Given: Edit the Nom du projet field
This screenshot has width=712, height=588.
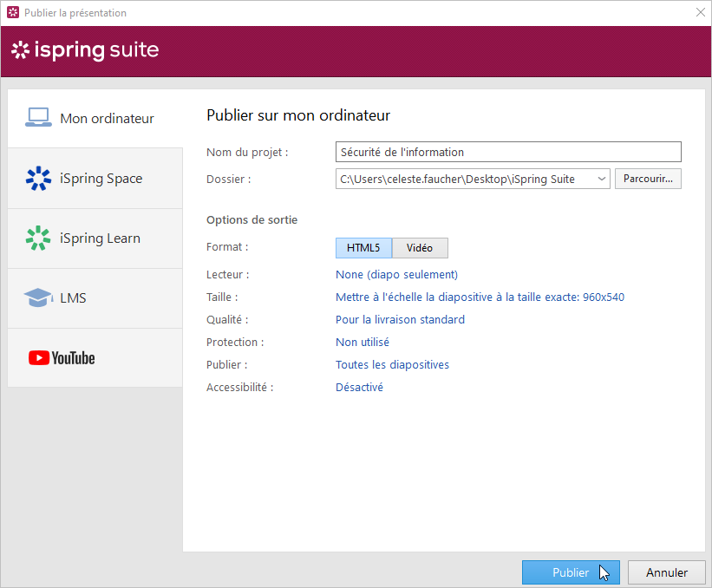Looking at the screenshot, I should click(507, 152).
